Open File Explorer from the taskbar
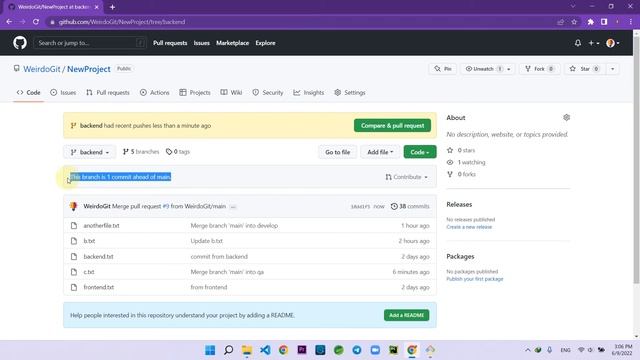 coord(247,350)
